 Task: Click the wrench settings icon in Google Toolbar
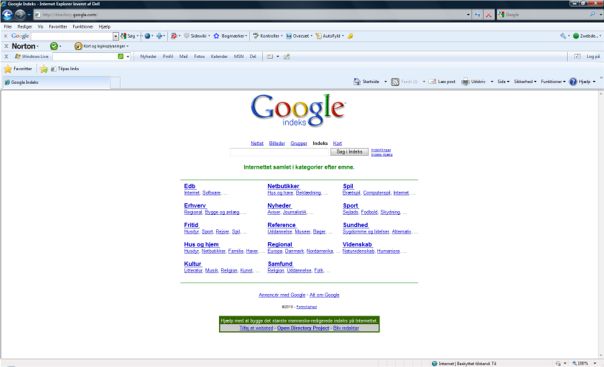point(563,36)
